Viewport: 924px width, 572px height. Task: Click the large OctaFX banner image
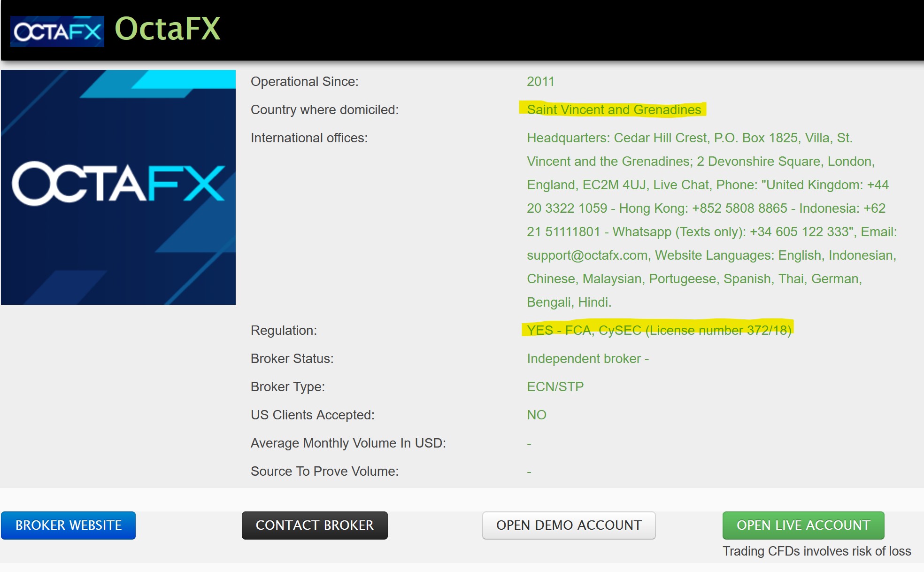pos(118,187)
